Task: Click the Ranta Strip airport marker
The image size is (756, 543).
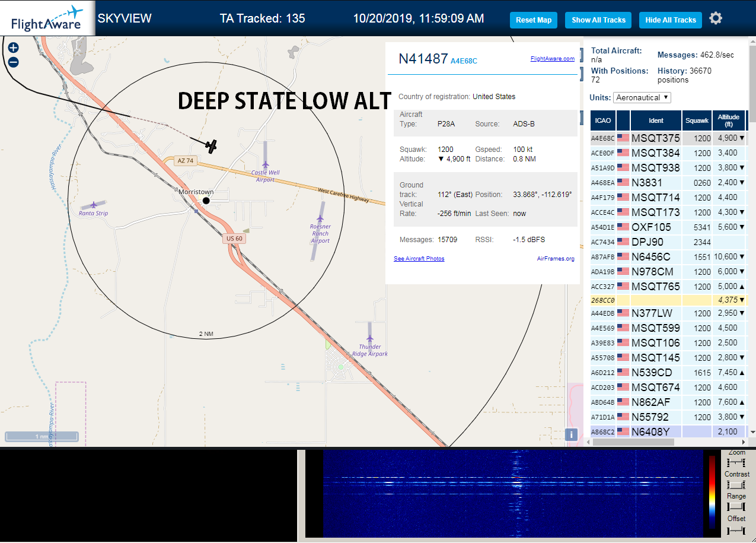Action: [x=94, y=205]
